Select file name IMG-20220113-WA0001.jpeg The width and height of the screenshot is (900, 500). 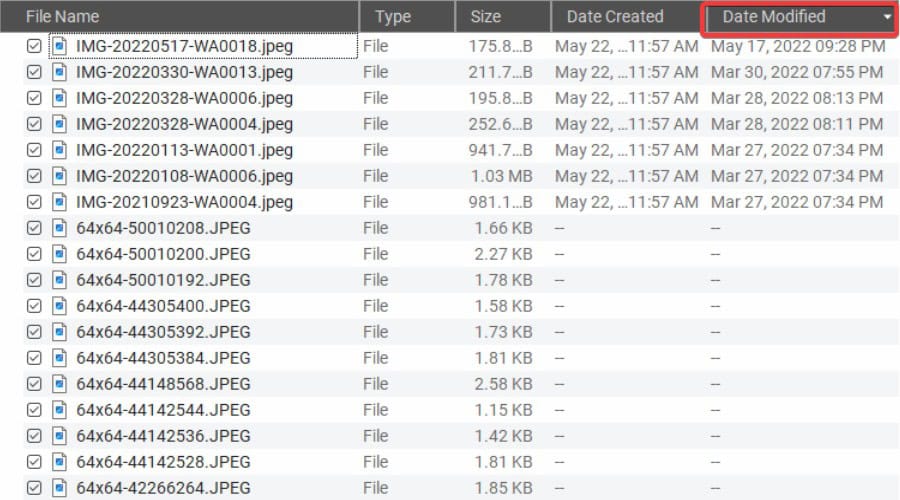pyautogui.click(x=184, y=150)
